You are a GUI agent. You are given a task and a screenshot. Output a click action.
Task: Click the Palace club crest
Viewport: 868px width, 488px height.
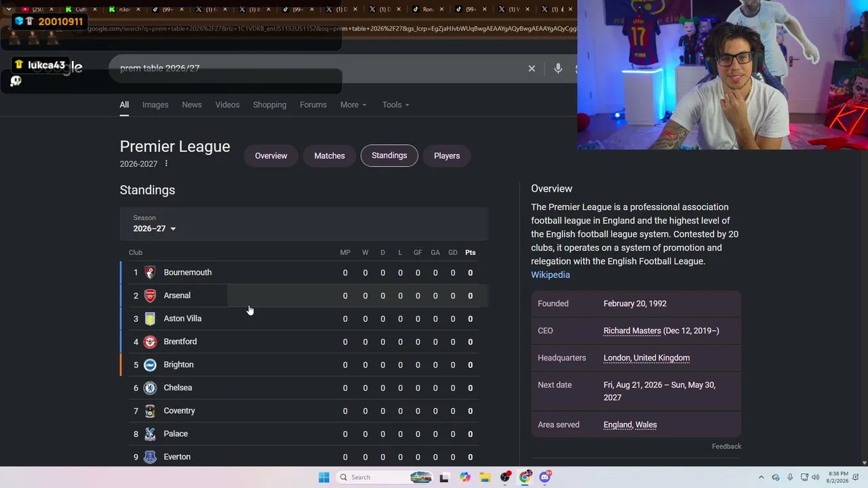coord(150,434)
